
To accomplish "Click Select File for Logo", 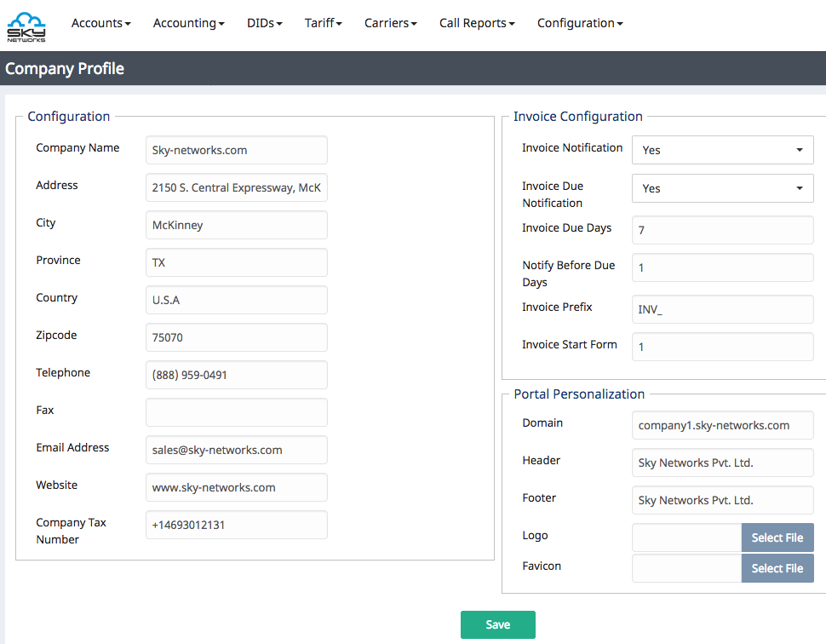I will click(x=777, y=538).
